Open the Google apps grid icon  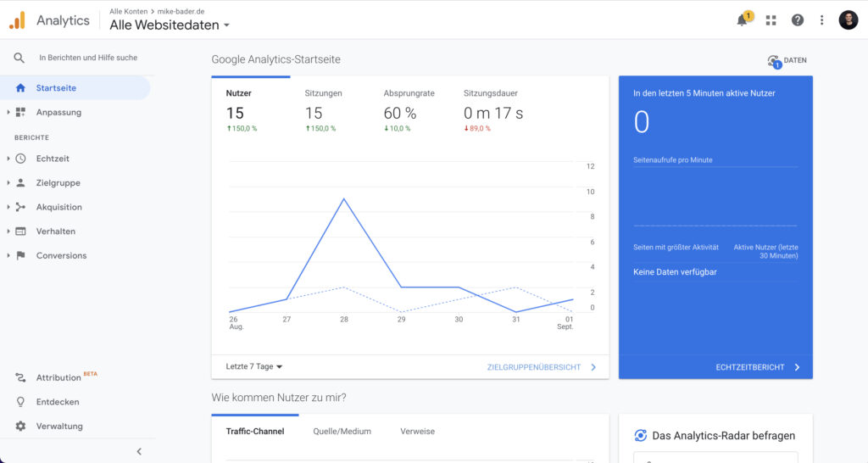[x=771, y=20]
